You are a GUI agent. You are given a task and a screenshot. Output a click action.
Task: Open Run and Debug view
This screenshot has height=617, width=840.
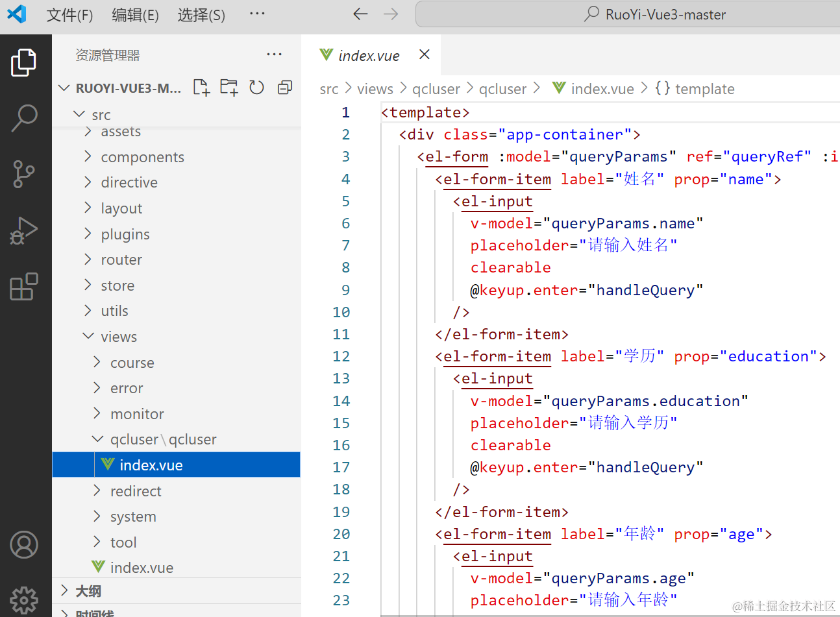(24, 230)
